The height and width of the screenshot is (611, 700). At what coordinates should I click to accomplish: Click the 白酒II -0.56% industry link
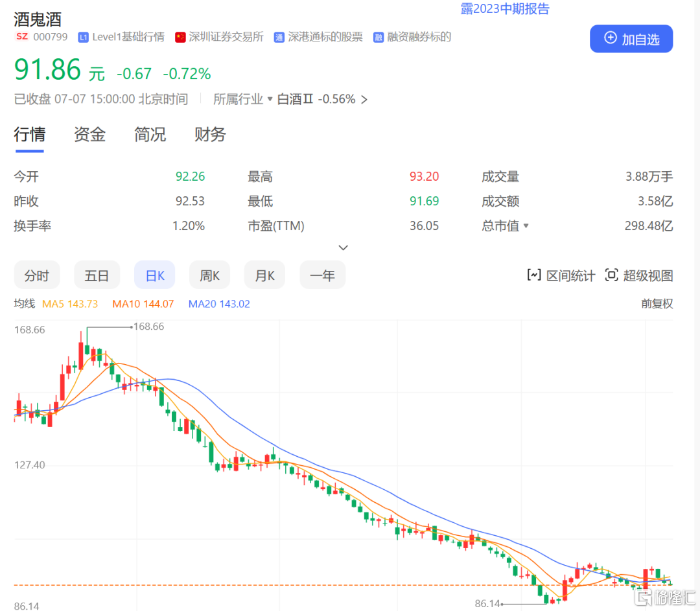point(316,99)
